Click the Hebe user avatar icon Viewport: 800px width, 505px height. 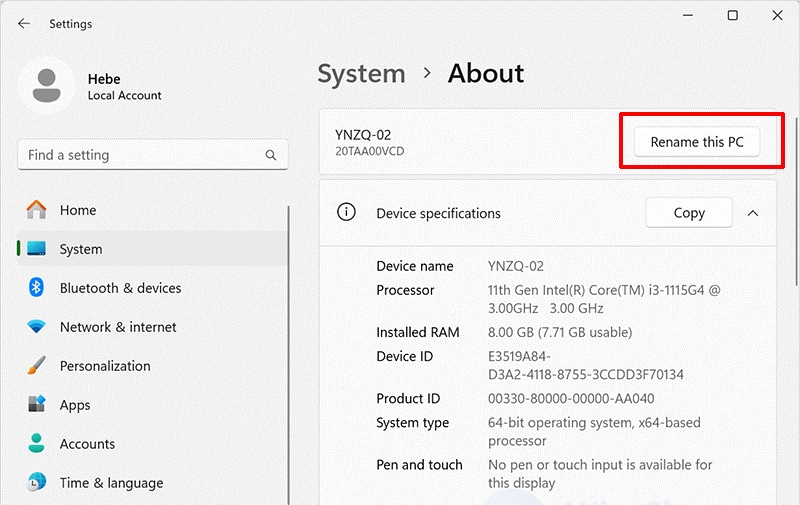[46, 86]
